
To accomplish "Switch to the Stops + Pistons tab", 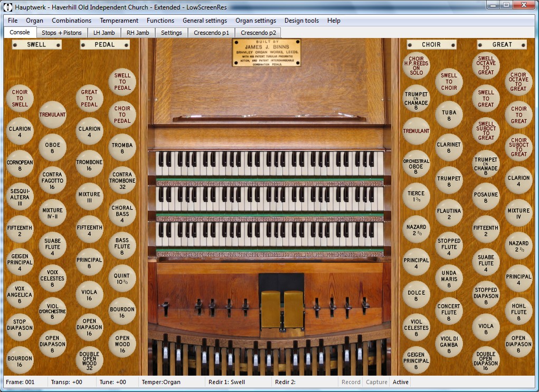I will coord(62,33).
